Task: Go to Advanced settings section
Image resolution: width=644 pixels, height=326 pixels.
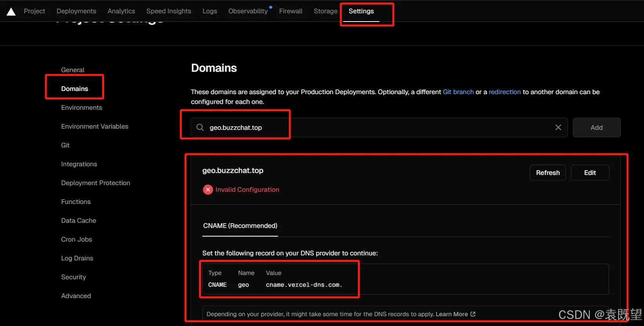Action: [76, 296]
